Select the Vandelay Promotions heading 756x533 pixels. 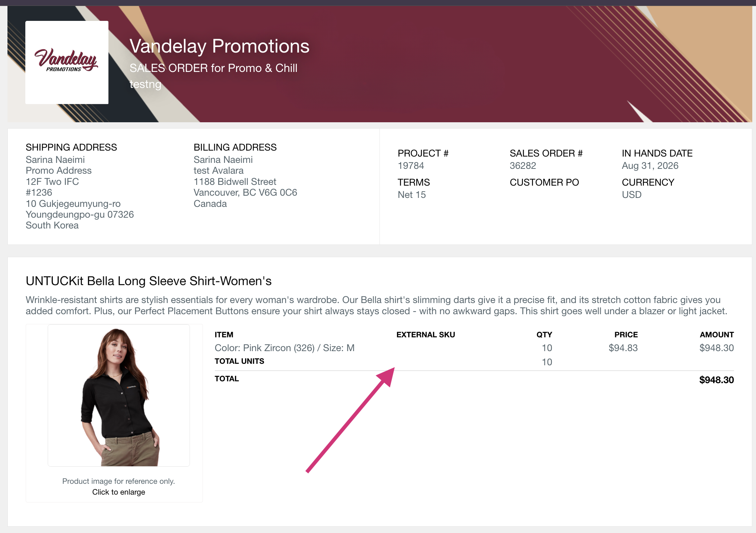(219, 46)
